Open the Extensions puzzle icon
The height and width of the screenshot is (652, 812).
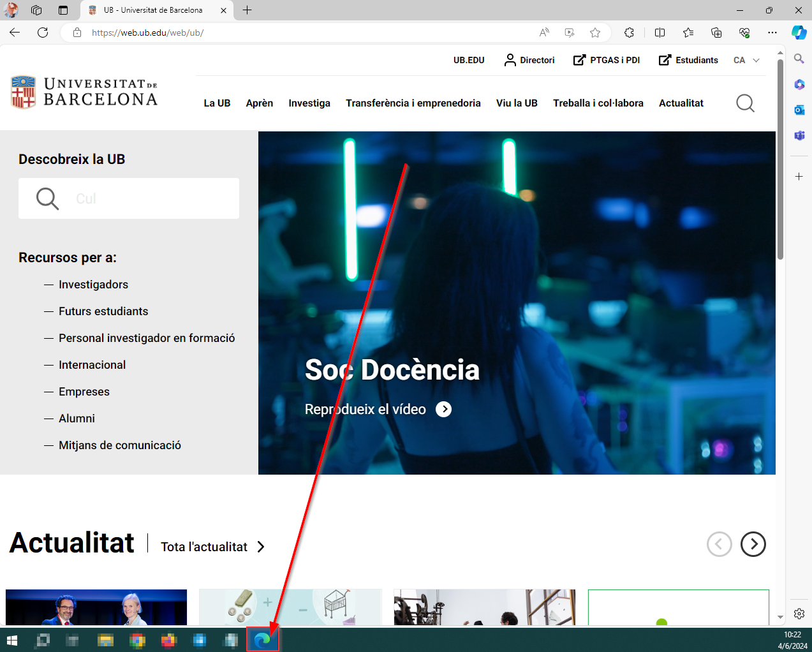click(629, 33)
